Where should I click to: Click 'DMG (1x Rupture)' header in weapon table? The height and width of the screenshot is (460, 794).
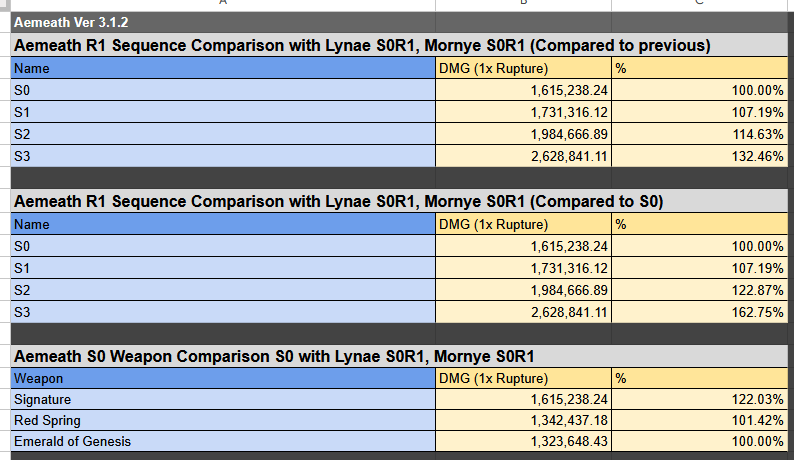click(523, 378)
